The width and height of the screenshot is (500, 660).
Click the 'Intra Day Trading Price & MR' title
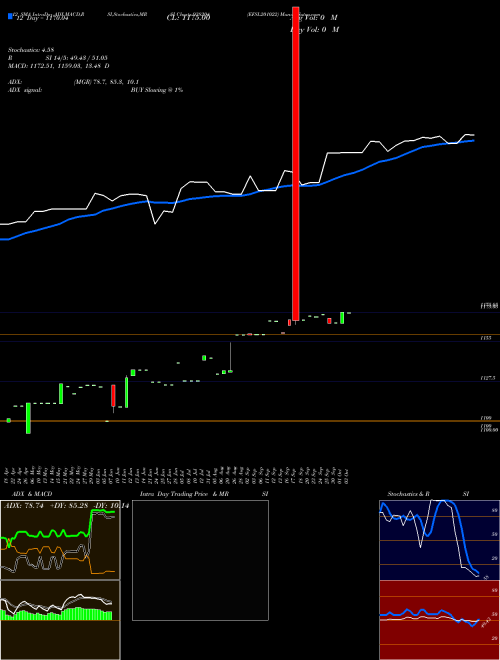[184, 494]
